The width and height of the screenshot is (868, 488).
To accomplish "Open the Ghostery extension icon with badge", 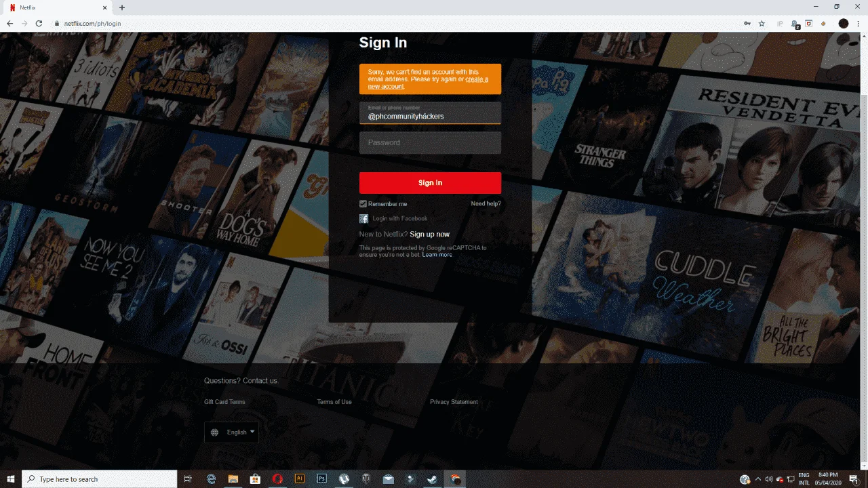I will (795, 24).
